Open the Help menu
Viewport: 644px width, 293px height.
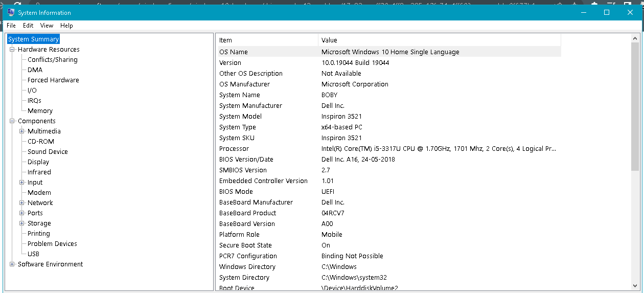[x=66, y=26]
